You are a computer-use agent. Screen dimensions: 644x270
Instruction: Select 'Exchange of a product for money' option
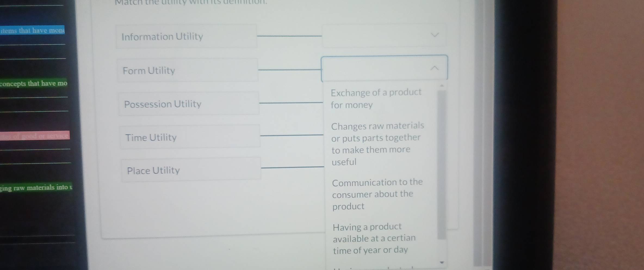click(376, 99)
